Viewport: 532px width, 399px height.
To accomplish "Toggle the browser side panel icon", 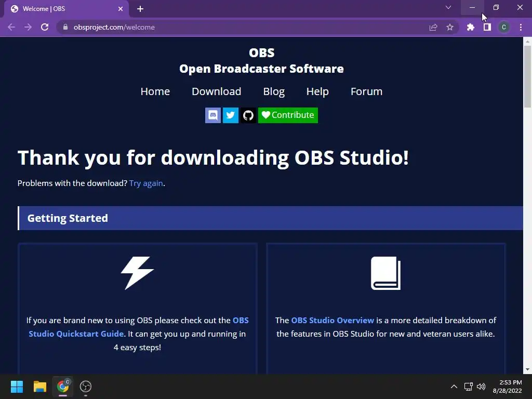I will pos(487,27).
